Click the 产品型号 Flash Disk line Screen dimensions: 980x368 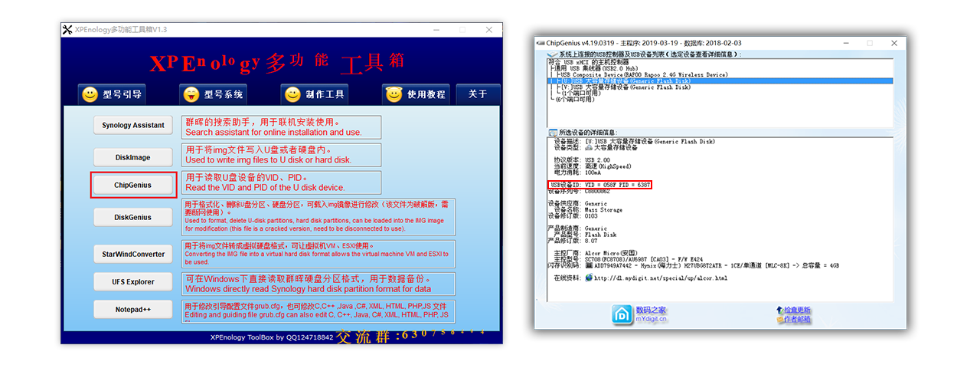pyautogui.click(x=585, y=234)
